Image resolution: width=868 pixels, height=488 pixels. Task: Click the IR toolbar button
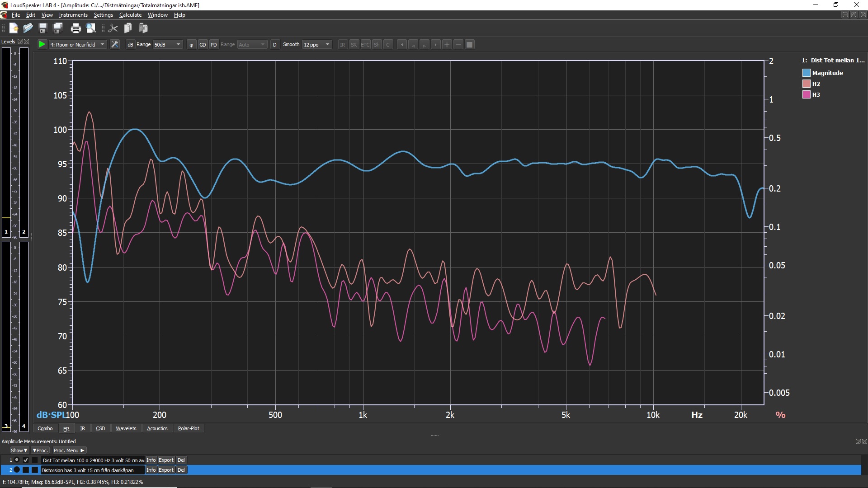(343, 44)
